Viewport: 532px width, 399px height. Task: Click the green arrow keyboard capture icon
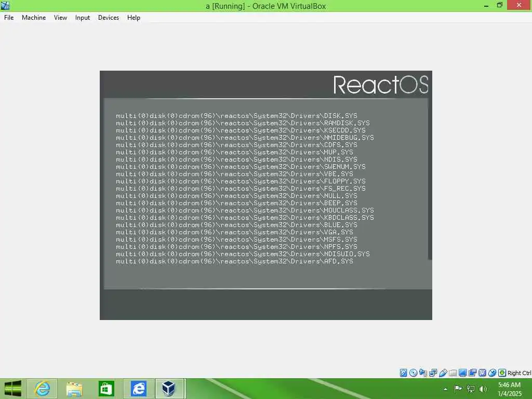pyautogui.click(x=502, y=373)
